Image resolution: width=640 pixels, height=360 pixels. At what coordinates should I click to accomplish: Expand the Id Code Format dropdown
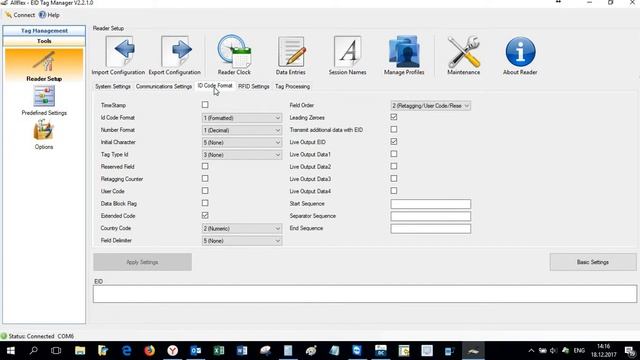coord(242,118)
